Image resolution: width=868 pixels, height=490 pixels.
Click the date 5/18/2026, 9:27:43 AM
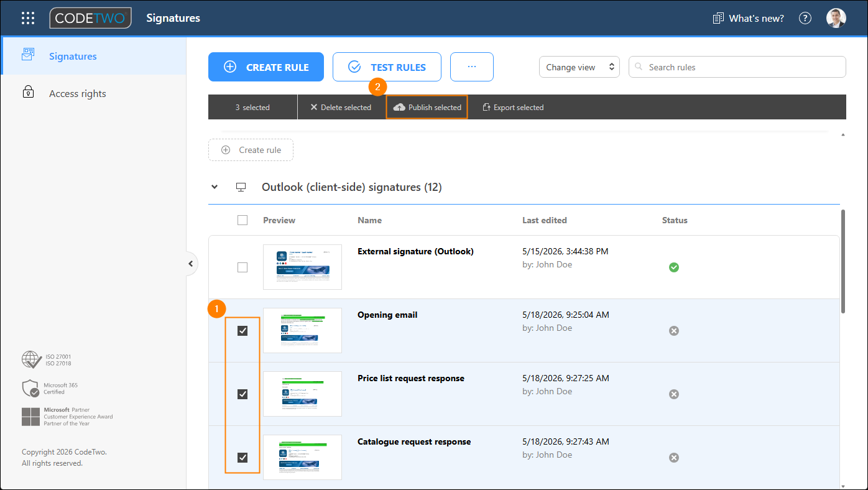click(565, 441)
